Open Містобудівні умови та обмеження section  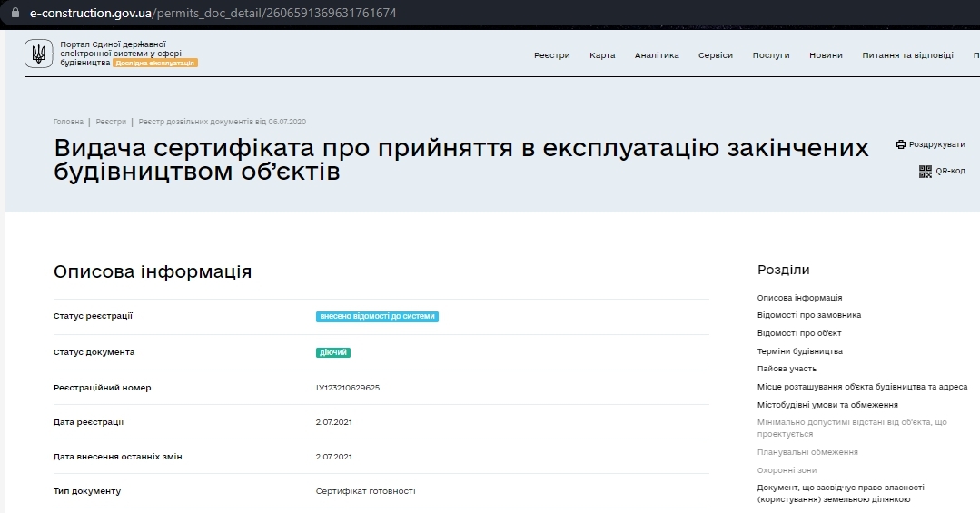click(827, 405)
